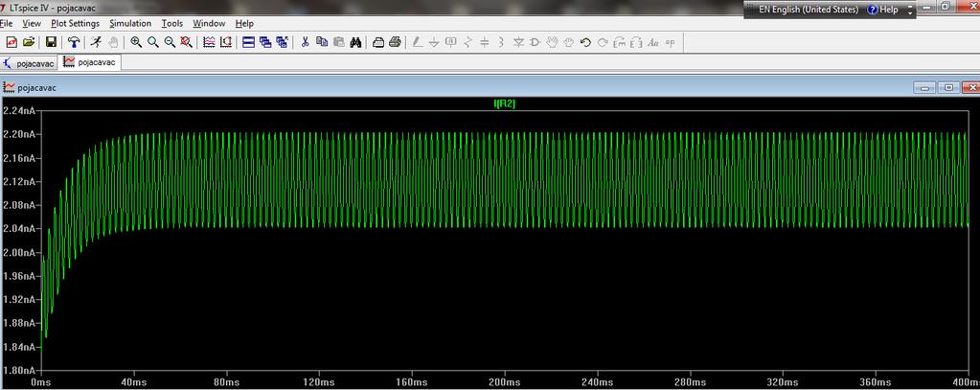Click the Paste clipboard icon
This screenshot has width=980, height=390.
pos(339,42)
